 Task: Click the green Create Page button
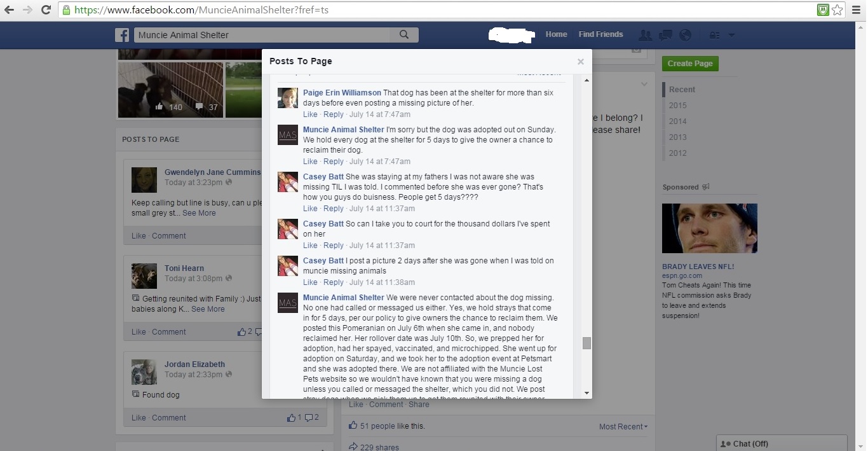coord(690,64)
